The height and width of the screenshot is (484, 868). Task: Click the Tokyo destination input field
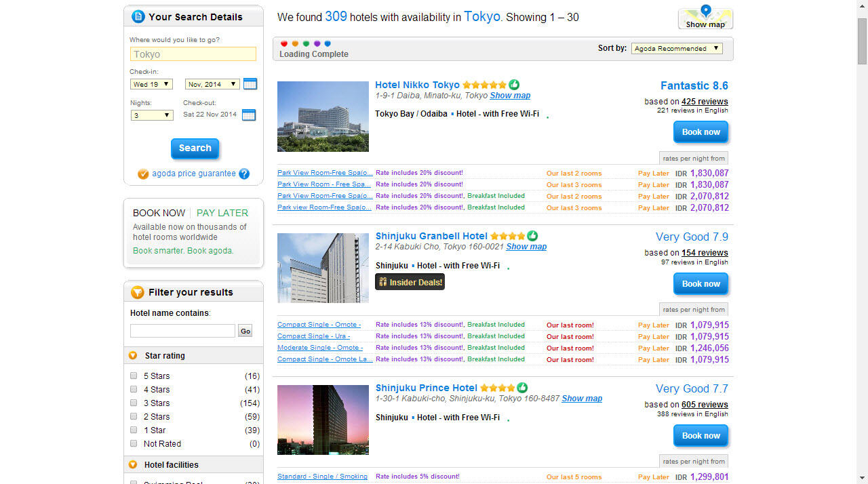coord(193,54)
